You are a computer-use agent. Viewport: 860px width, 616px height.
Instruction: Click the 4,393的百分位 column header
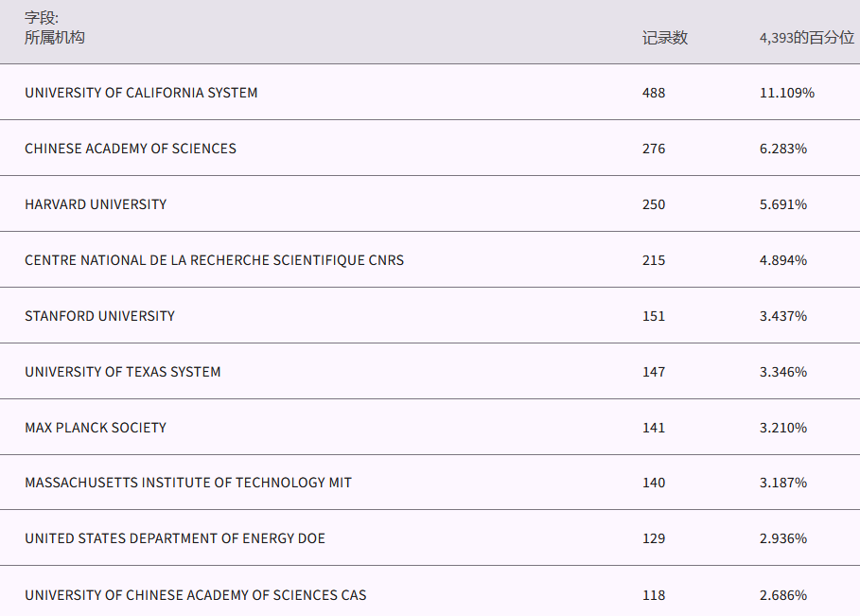coord(806,38)
